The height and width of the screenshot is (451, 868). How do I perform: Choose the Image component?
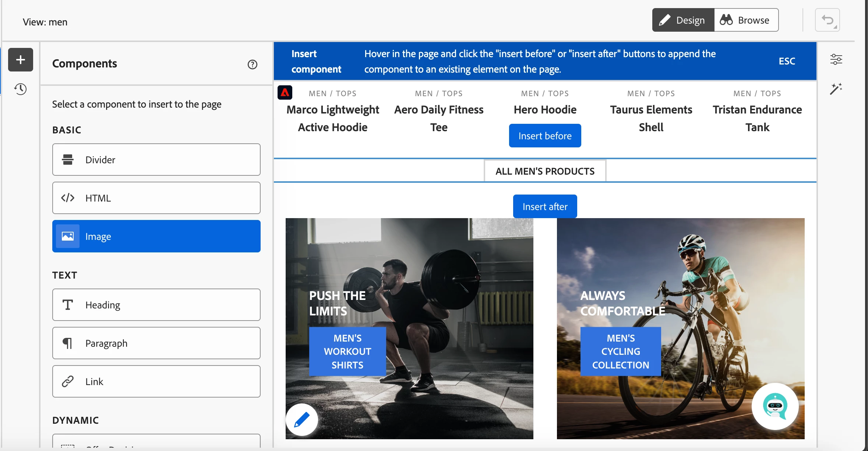click(x=156, y=236)
